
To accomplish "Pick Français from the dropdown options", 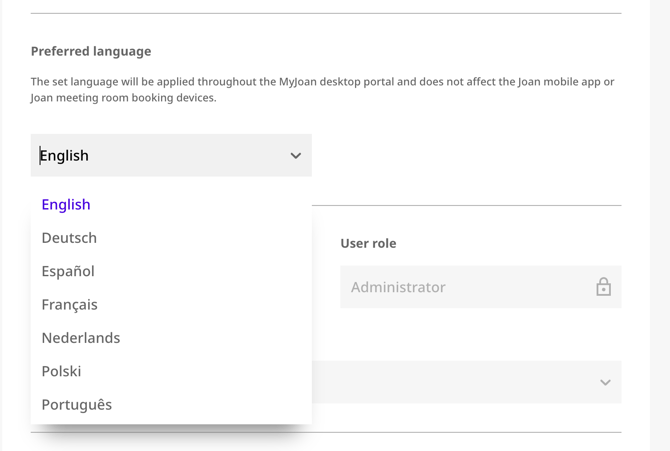I will click(69, 304).
